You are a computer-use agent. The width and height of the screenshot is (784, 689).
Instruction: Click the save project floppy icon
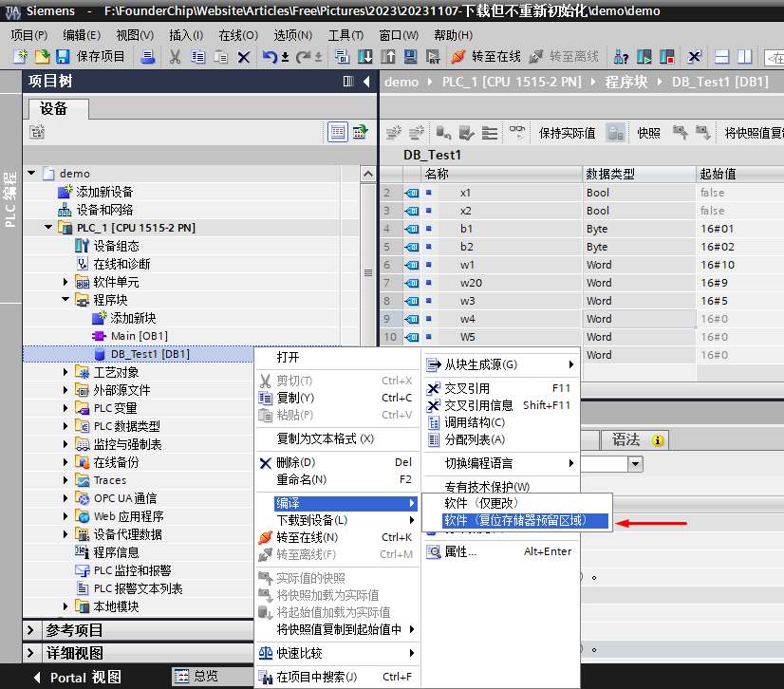click(x=63, y=57)
